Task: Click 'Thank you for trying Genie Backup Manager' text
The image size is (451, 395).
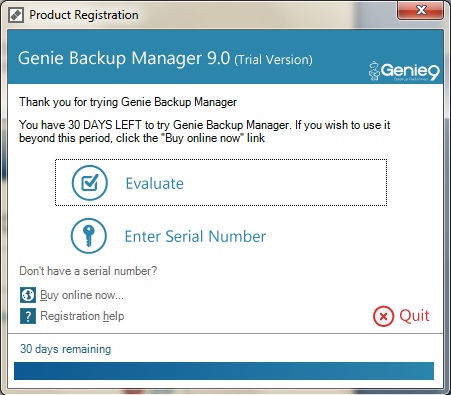Action: click(128, 102)
